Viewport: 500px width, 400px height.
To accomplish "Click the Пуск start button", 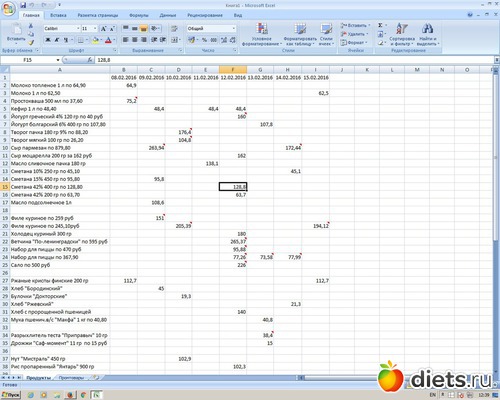I will (11, 395).
